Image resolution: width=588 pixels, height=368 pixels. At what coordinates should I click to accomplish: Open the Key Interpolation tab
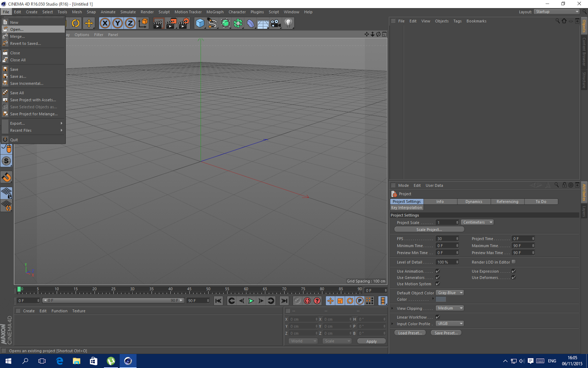[x=407, y=208]
